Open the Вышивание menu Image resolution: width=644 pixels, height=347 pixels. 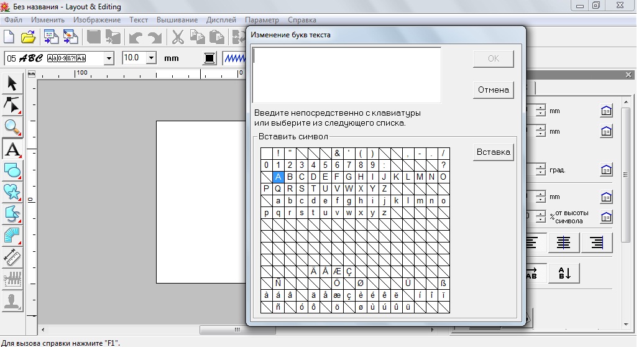pos(177,20)
